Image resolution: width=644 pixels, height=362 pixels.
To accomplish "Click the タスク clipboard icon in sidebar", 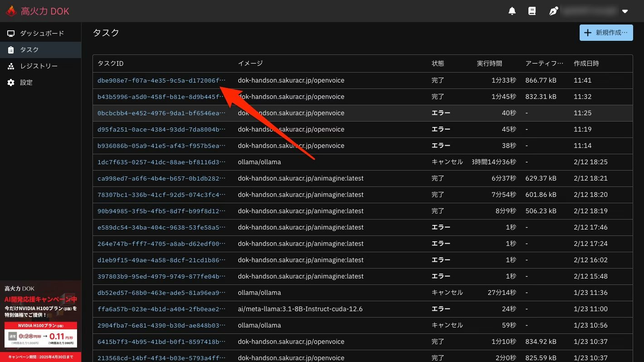I will pos(11,50).
